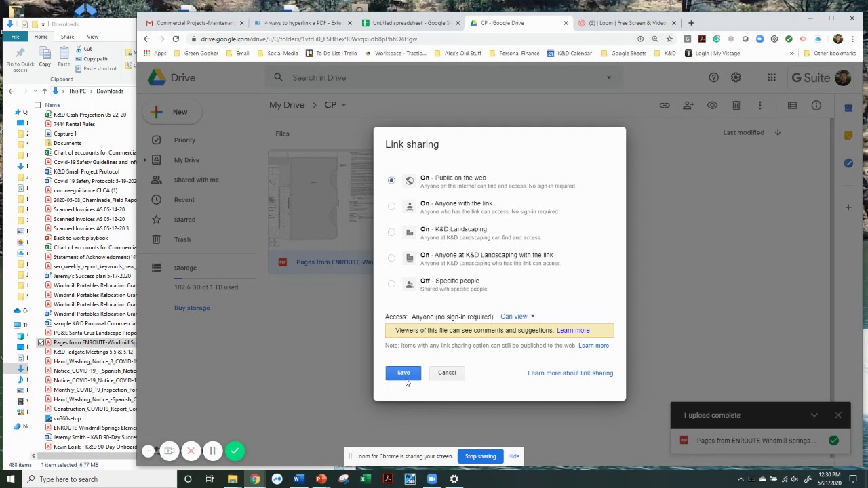Open the View details info icon
Image resolution: width=868 pixels, height=488 pixels.
coord(816,105)
